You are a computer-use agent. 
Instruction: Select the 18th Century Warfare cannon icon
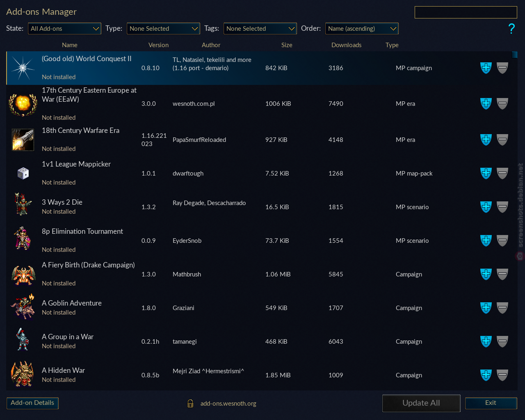click(23, 140)
